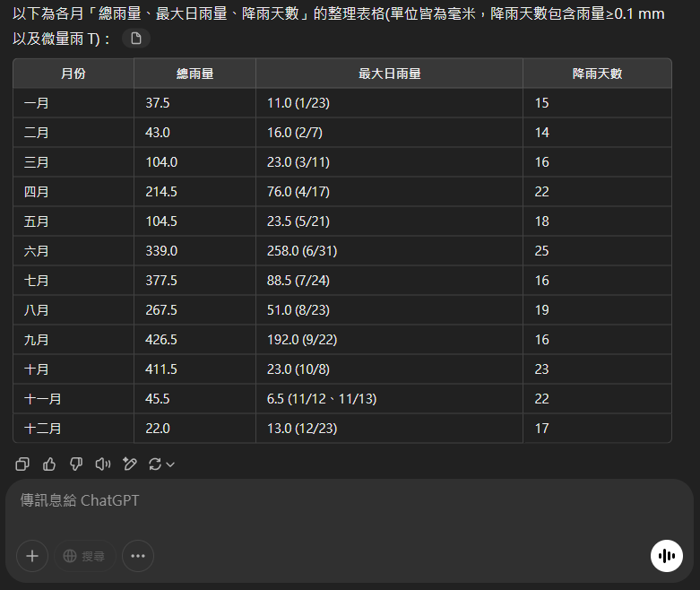Select the 最大日雨量 column header
This screenshot has height=590, width=700.
pos(390,74)
